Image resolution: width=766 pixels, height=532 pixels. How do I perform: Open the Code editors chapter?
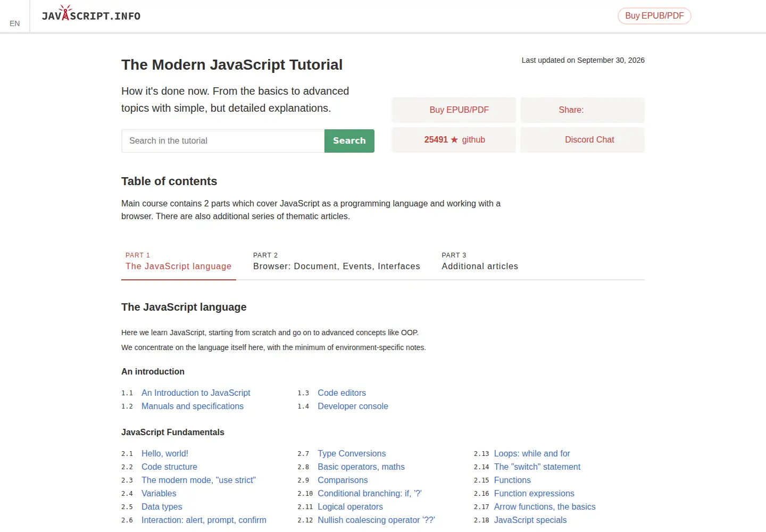click(x=342, y=393)
